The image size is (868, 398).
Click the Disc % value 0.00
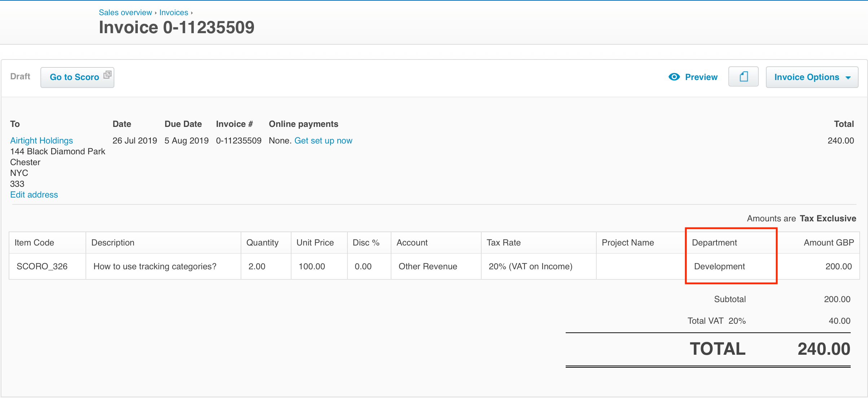[363, 266]
